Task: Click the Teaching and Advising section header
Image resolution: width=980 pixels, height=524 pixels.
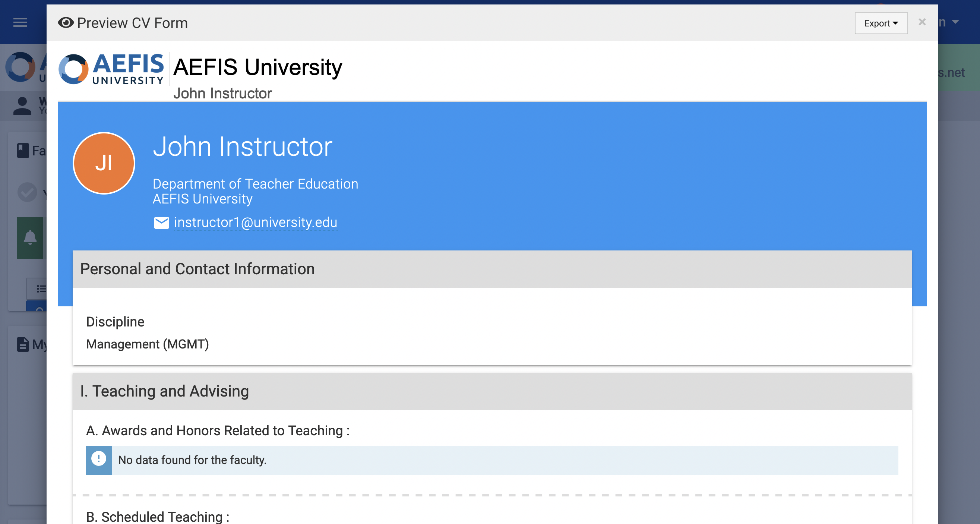Action: pyautogui.click(x=164, y=391)
